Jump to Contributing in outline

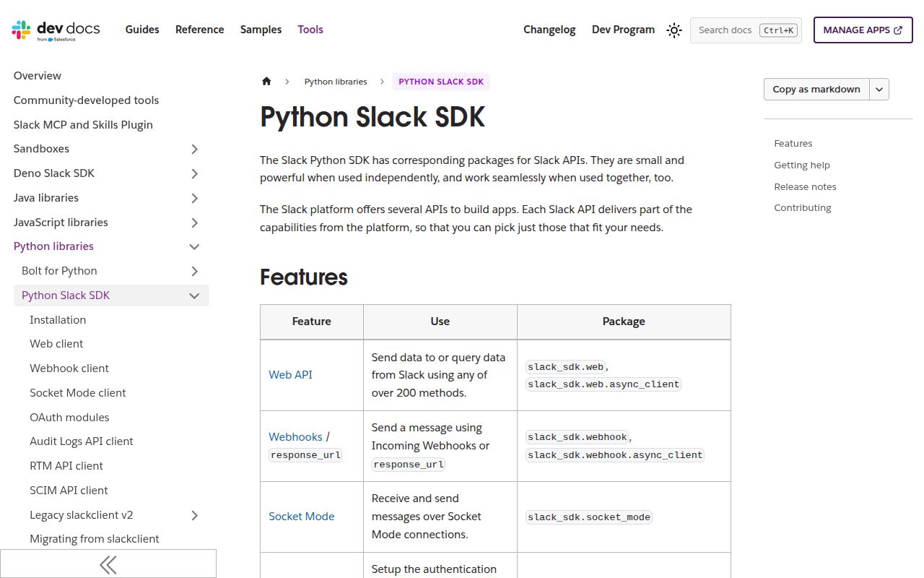coord(803,208)
